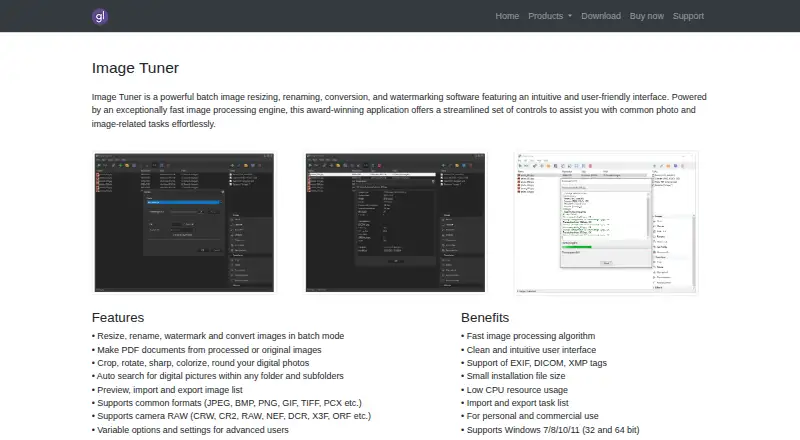The width and height of the screenshot is (800, 440).
Task: Click 'Variable options and settings' line
Action: (x=190, y=430)
